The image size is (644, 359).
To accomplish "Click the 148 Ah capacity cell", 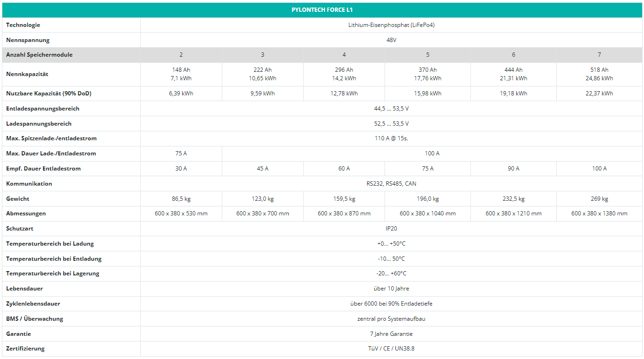I will (x=181, y=74).
